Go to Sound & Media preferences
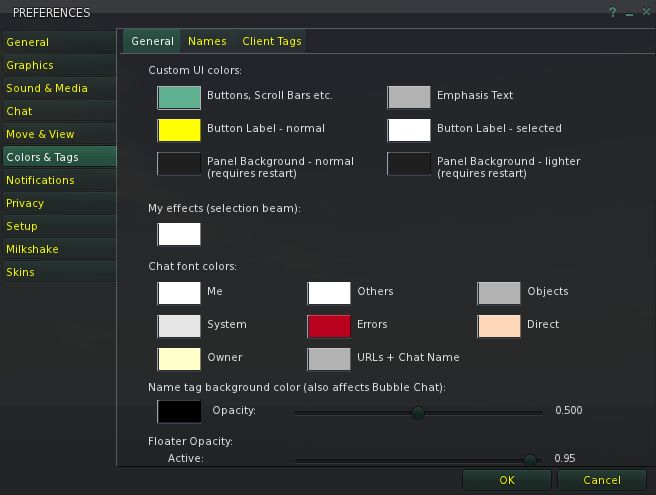The image size is (656, 495). (x=47, y=88)
